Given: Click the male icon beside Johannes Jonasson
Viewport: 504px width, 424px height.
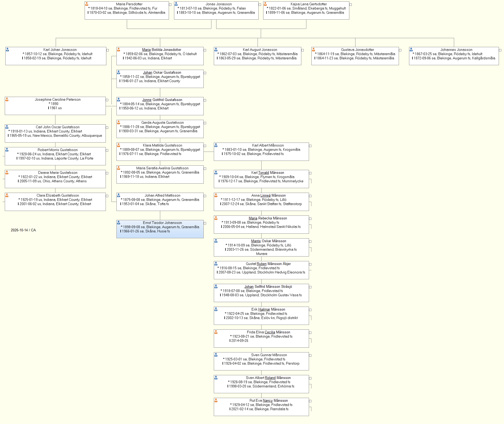Looking at the screenshot, I should [x=411, y=50].
